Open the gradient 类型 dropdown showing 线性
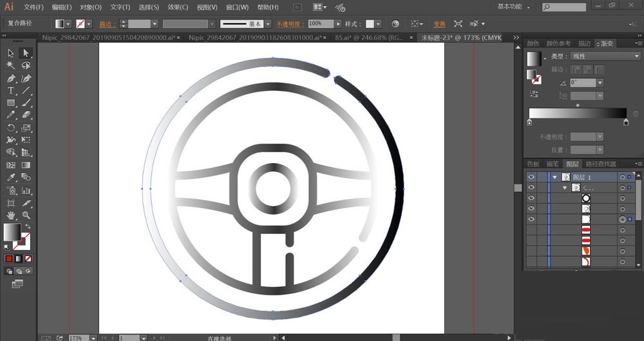 click(605, 56)
